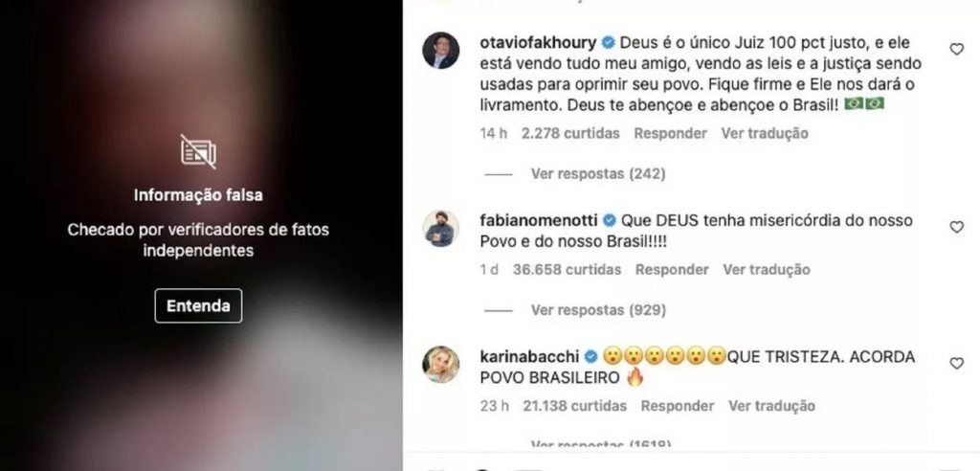The height and width of the screenshot is (471, 980).
Task: Reply to karinabacchi's comment
Action: click(x=677, y=406)
